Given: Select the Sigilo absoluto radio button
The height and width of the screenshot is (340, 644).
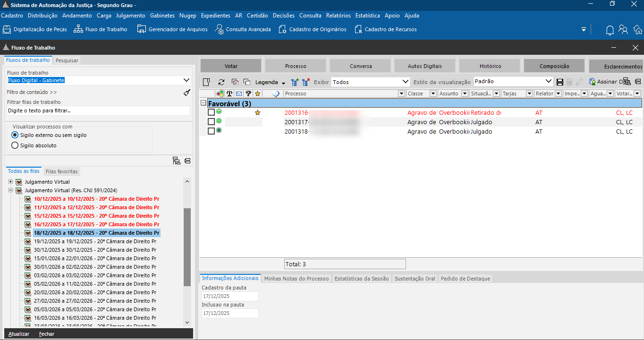Looking at the screenshot, I should point(15,145).
